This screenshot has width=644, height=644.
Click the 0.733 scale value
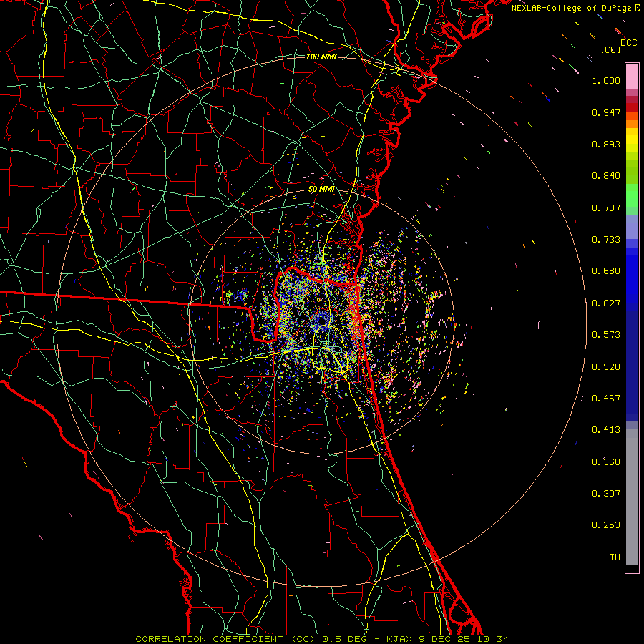coord(606,240)
